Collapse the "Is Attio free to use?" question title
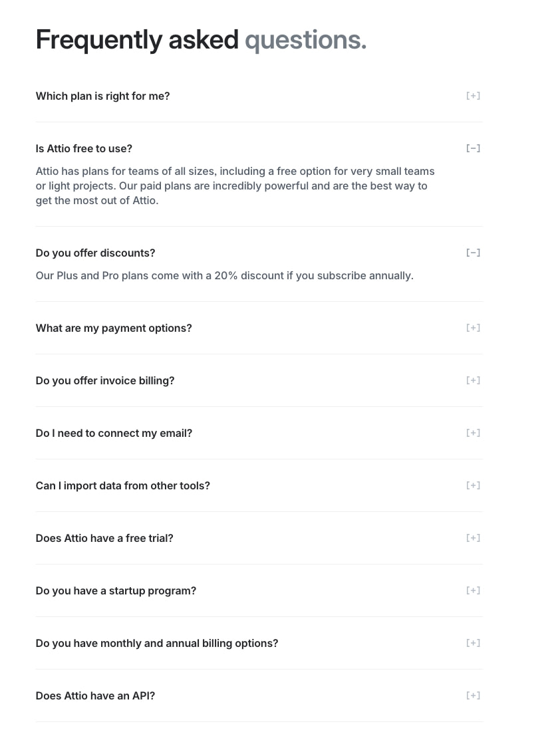The width and height of the screenshot is (560, 752). (x=84, y=149)
